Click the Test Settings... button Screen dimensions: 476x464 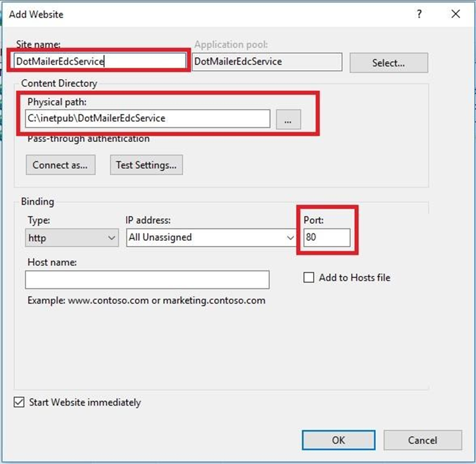pyautogui.click(x=146, y=165)
